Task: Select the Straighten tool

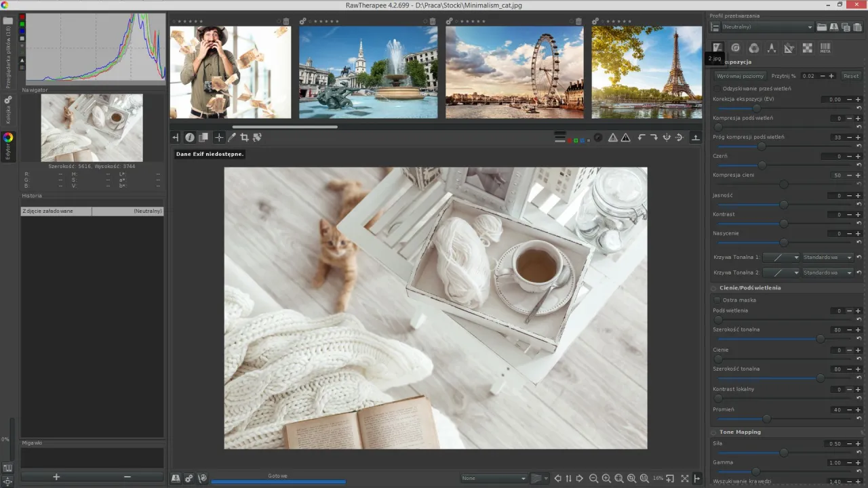Action: (257, 137)
